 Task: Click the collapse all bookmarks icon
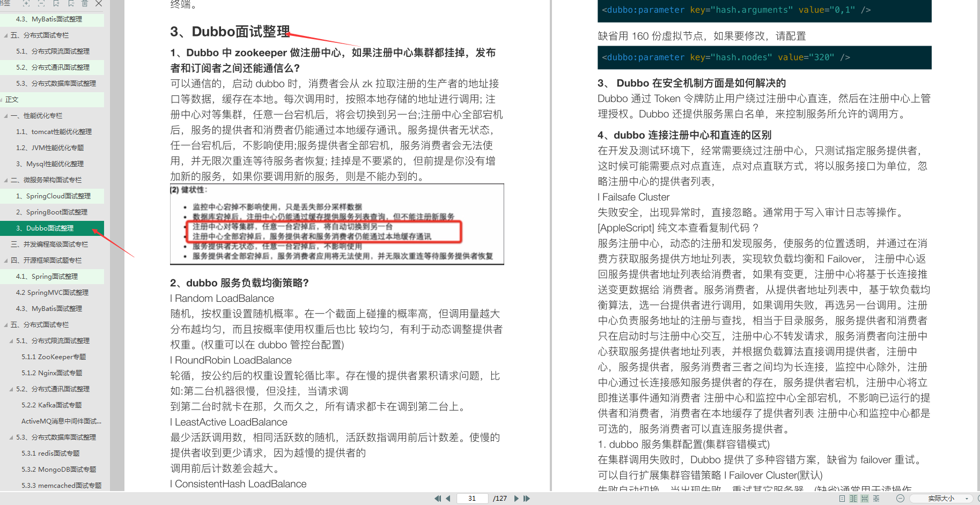(41, 3)
